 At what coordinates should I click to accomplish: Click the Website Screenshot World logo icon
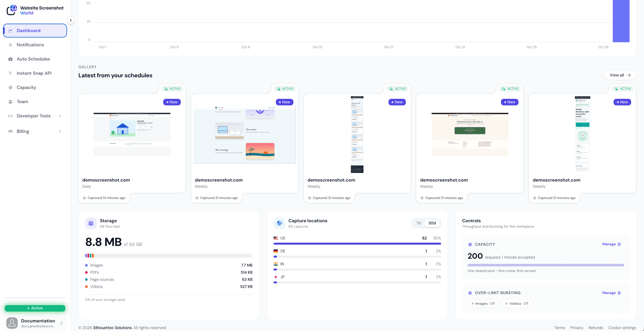point(12,10)
